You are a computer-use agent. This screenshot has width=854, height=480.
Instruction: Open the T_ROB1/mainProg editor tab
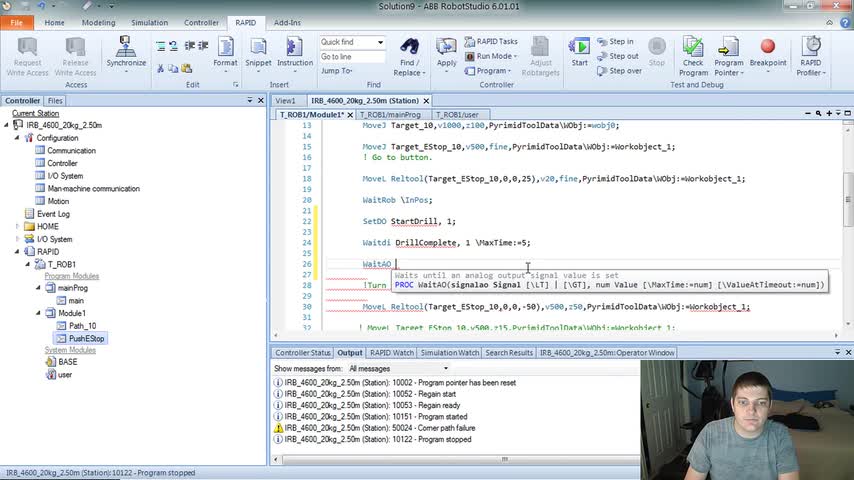[391, 115]
